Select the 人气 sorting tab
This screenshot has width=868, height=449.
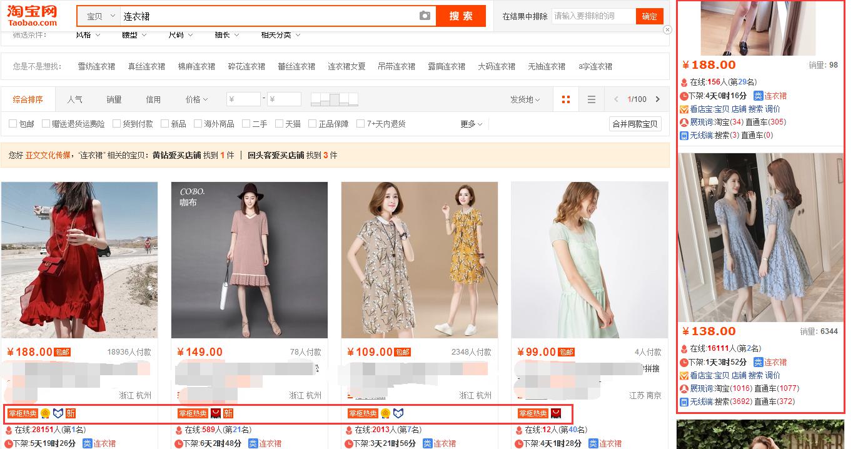pyautogui.click(x=75, y=99)
